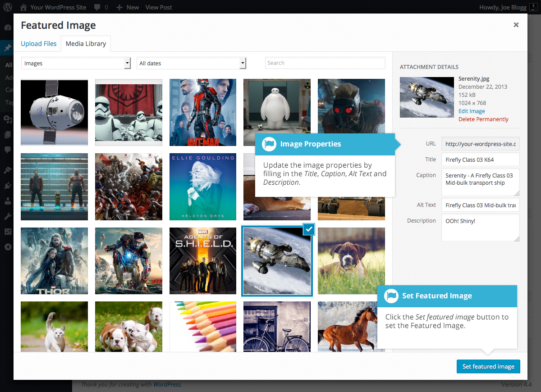Click the Title field Firefly Class 03 K64

click(x=481, y=160)
